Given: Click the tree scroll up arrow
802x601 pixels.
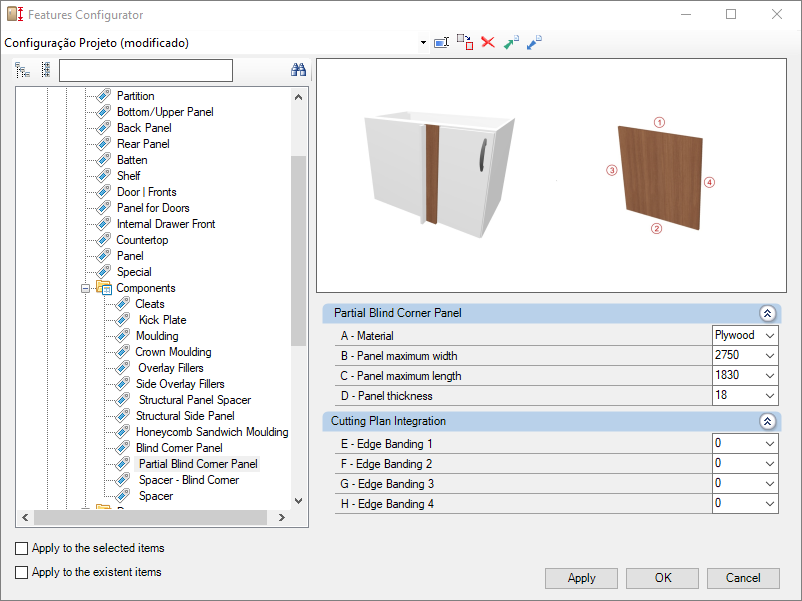Looking at the screenshot, I should pyautogui.click(x=299, y=97).
